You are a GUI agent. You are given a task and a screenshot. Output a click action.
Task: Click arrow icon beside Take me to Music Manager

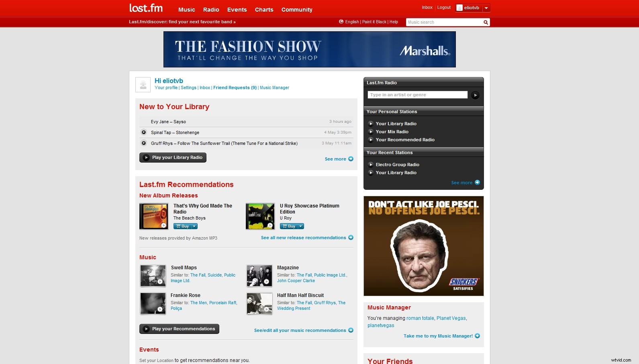click(x=477, y=336)
